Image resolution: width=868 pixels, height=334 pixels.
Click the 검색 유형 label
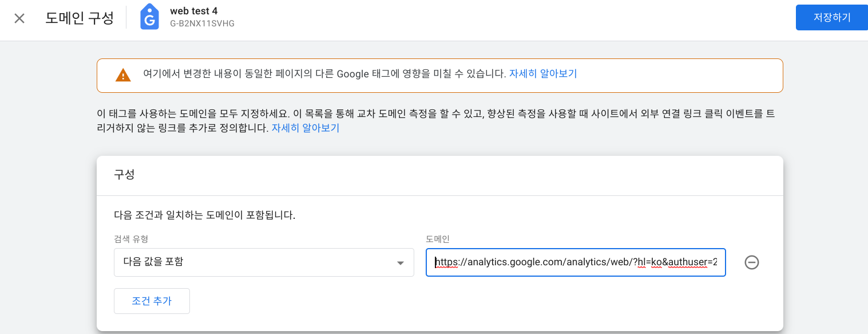coord(131,239)
